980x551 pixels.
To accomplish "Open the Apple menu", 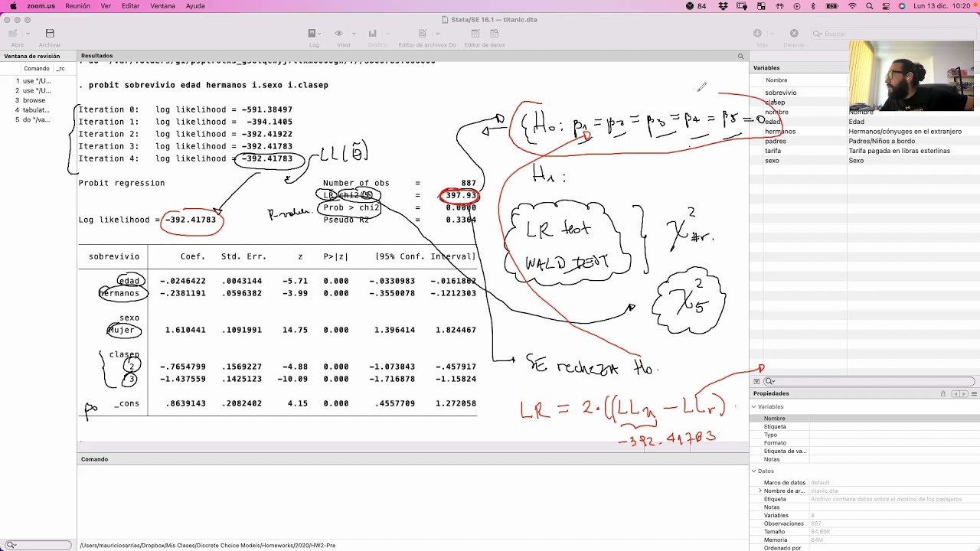I will tap(13, 6).
